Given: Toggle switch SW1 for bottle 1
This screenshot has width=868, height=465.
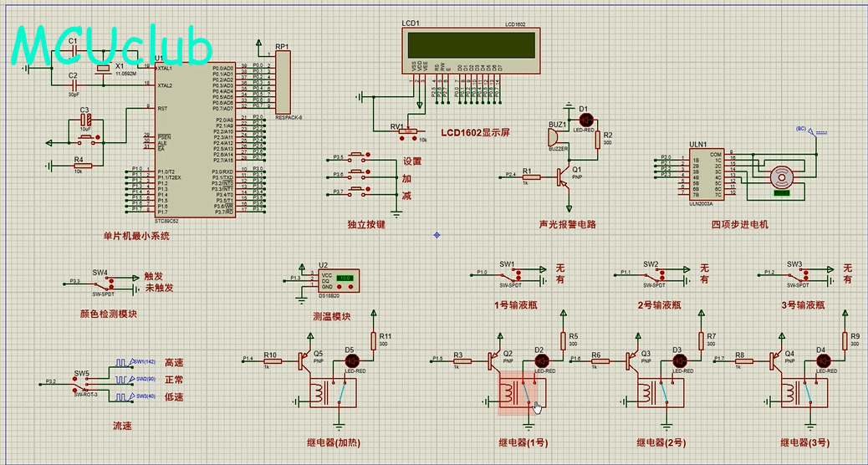Looking at the screenshot, I should [518, 274].
